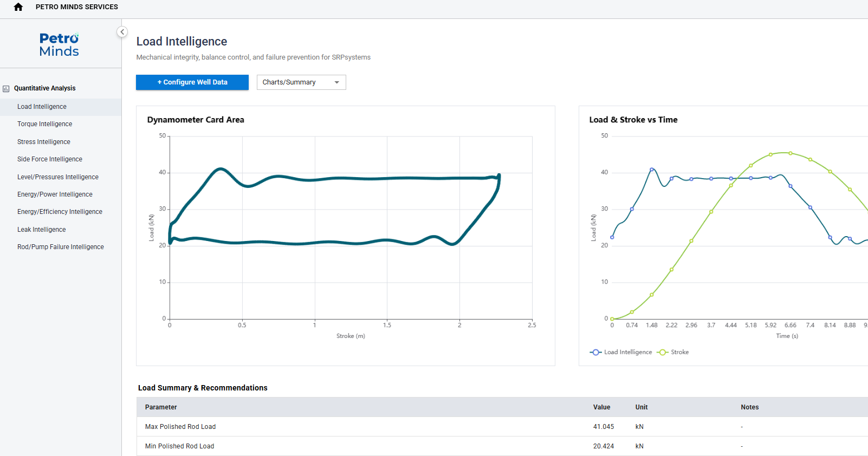Image resolution: width=868 pixels, height=456 pixels.
Task: Select Stress Intelligence in sidebar
Action: pos(44,142)
